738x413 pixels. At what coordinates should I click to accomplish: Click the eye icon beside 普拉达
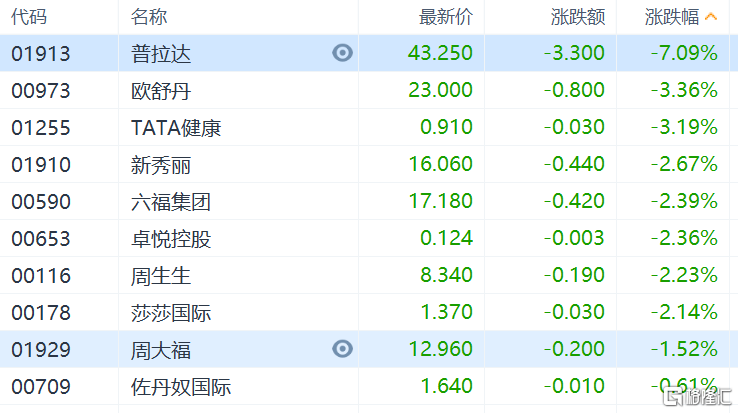[x=343, y=53]
